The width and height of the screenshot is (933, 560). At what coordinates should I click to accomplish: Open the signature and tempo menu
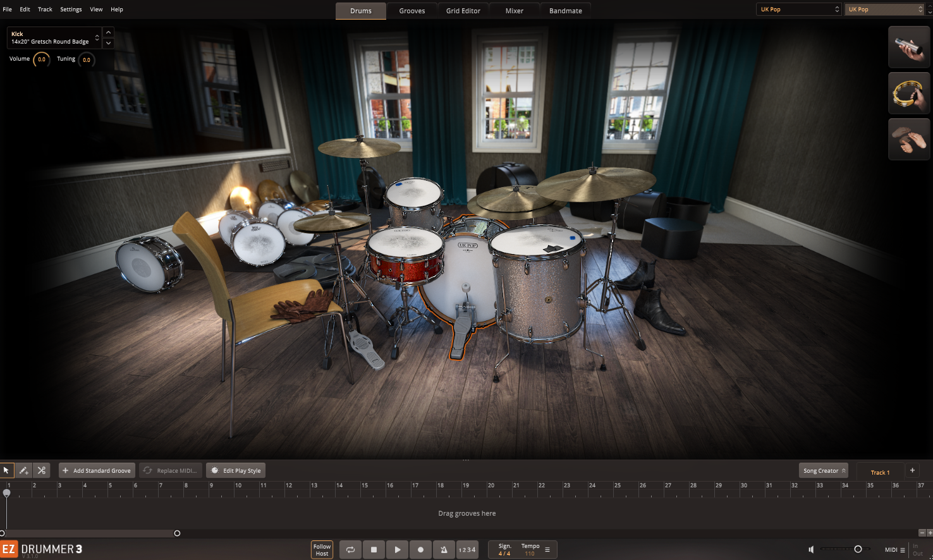coord(547,550)
